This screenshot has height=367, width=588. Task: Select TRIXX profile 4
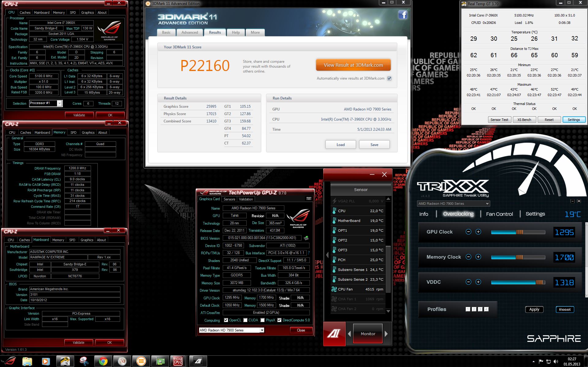coord(486,309)
